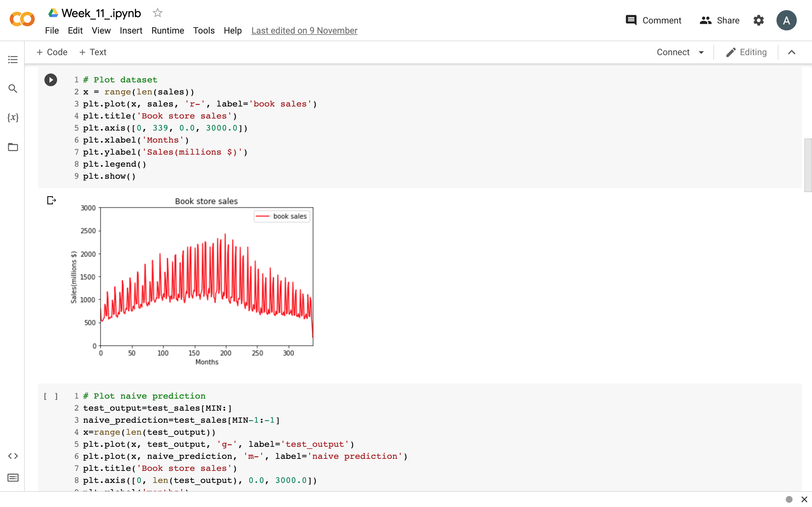Open the code snippets panel
The image size is (812, 507).
[x=13, y=456]
